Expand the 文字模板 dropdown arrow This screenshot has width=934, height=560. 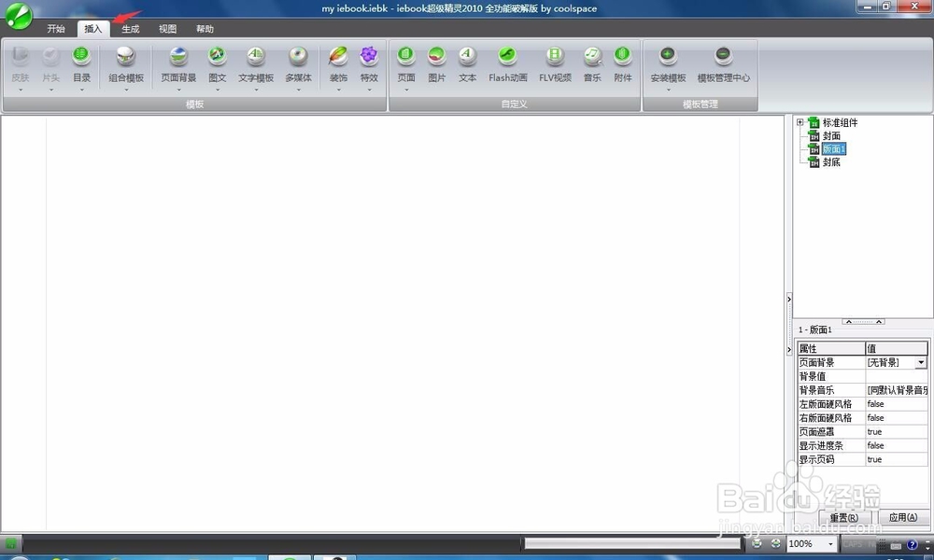[256, 90]
